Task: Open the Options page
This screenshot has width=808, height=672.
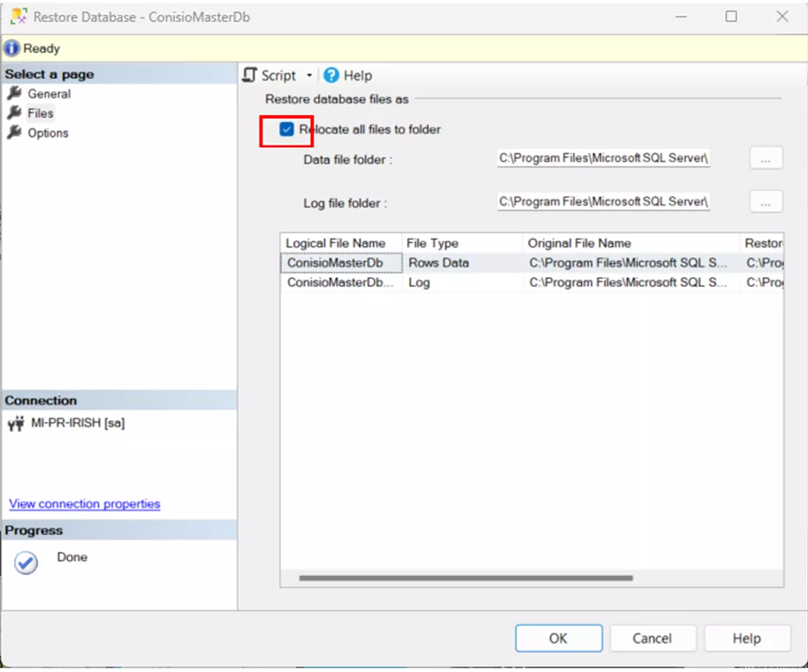Action: (48, 133)
